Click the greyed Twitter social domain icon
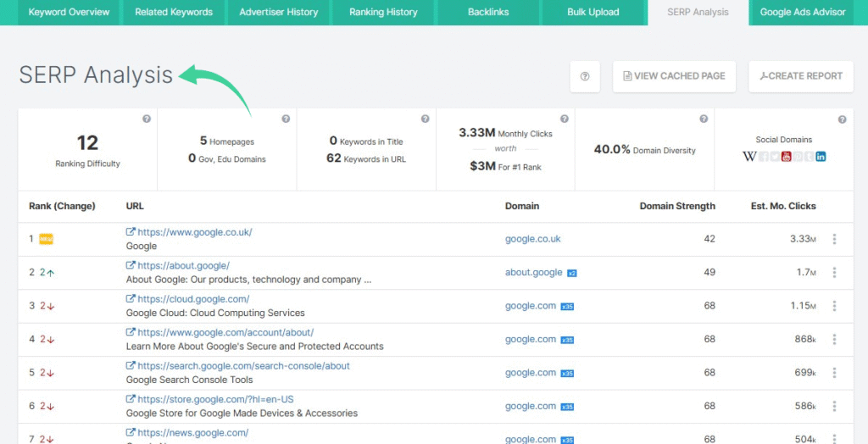The width and height of the screenshot is (868, 444). point(775,157)
